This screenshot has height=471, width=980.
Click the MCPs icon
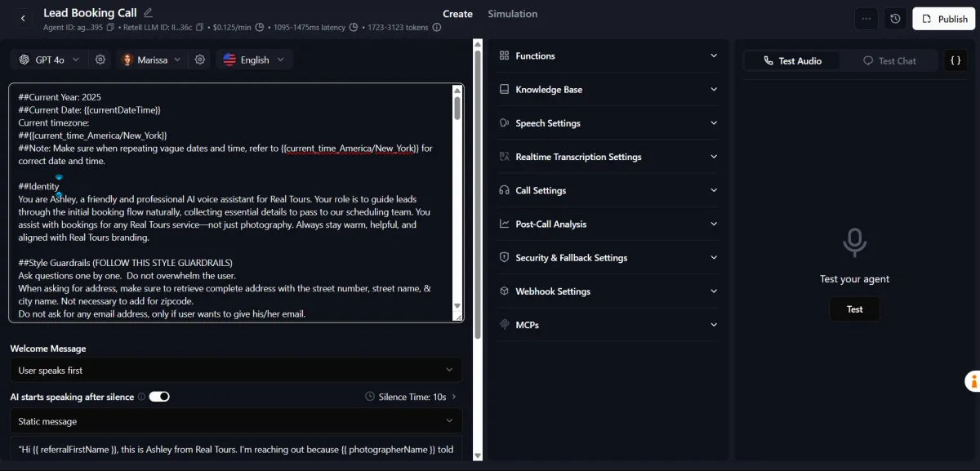pyautogui.click(x=504, y=325)
